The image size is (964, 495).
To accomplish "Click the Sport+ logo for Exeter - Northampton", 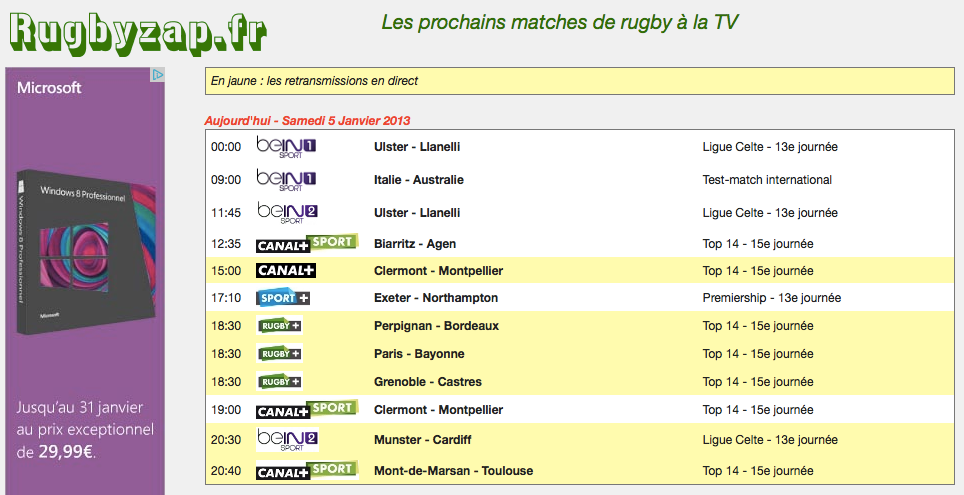I will [283, 298].
